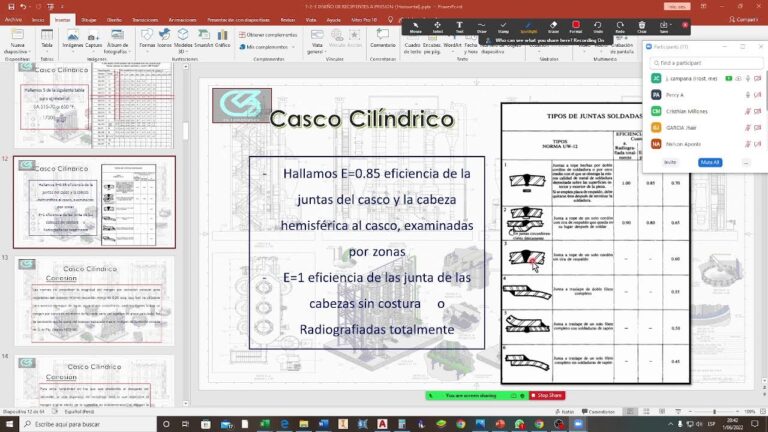Clear annotations with the trash icon

pyautogui.click(x=642, y=27)
